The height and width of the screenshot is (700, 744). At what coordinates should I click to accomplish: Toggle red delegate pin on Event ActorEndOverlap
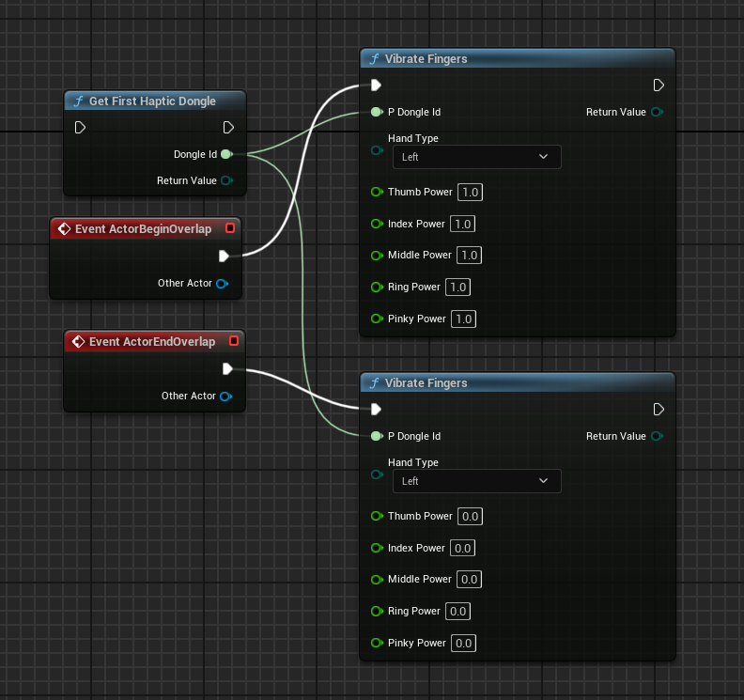click(232, 341)
